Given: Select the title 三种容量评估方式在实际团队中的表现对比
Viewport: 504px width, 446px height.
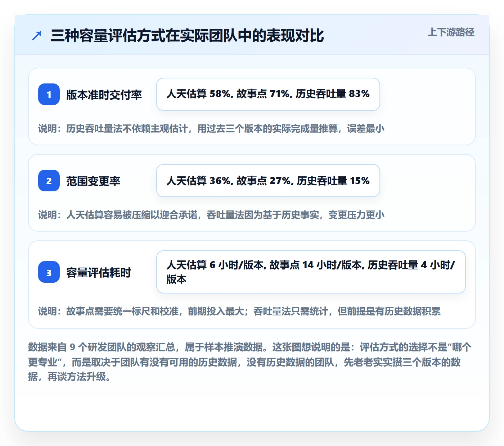Looking at the screenshot, I should [x=187, y=36].
